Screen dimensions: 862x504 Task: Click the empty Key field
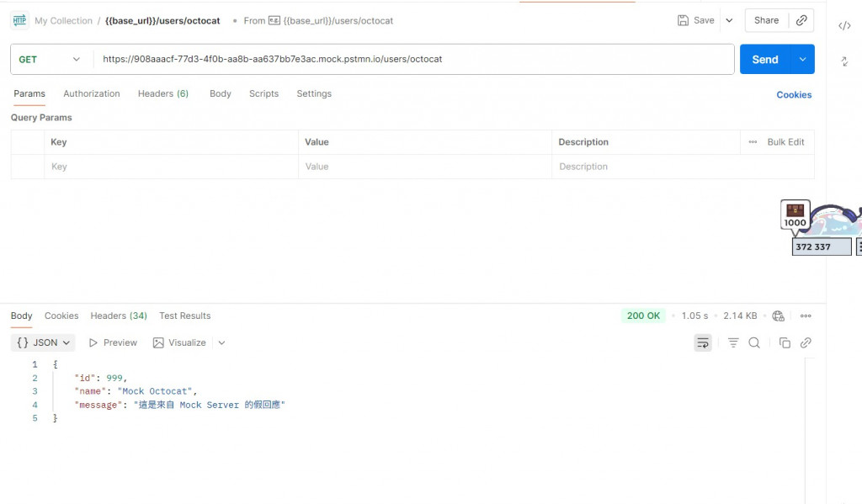pyautogui.click(x=171, y=167)
